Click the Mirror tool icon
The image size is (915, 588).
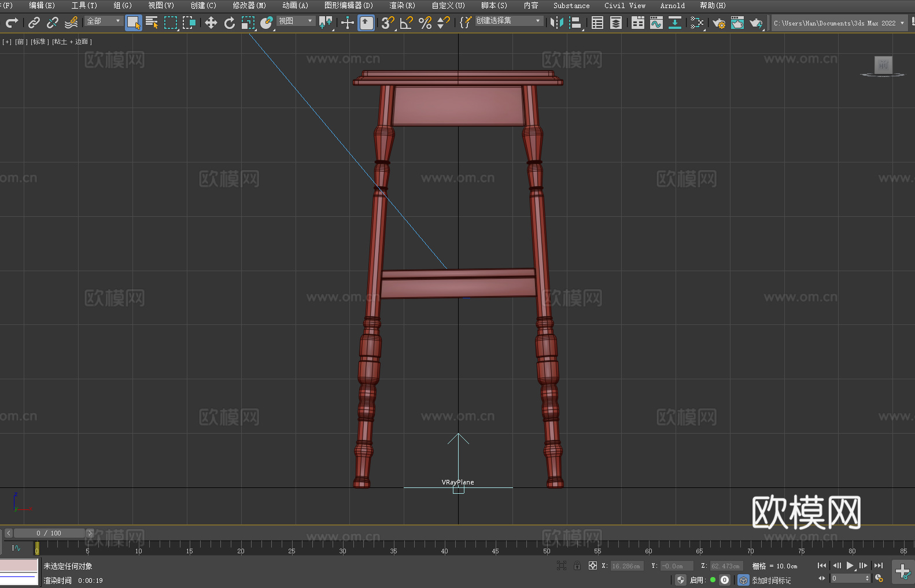pos(557,23)
